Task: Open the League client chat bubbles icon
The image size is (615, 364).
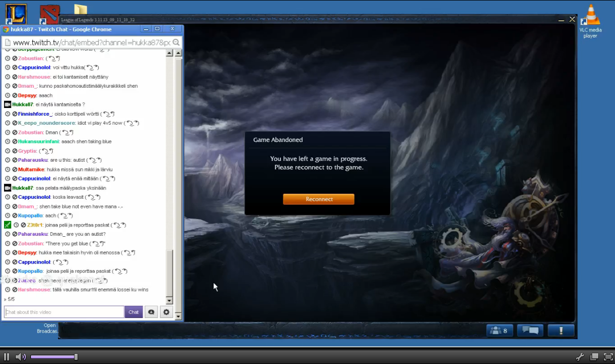Action: (x=530, y=331)
